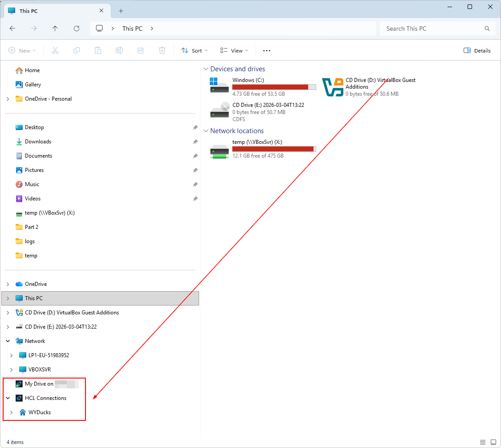Open Downloads folder in Quick access
Screen dimensions: 501x448
point(38,142)
